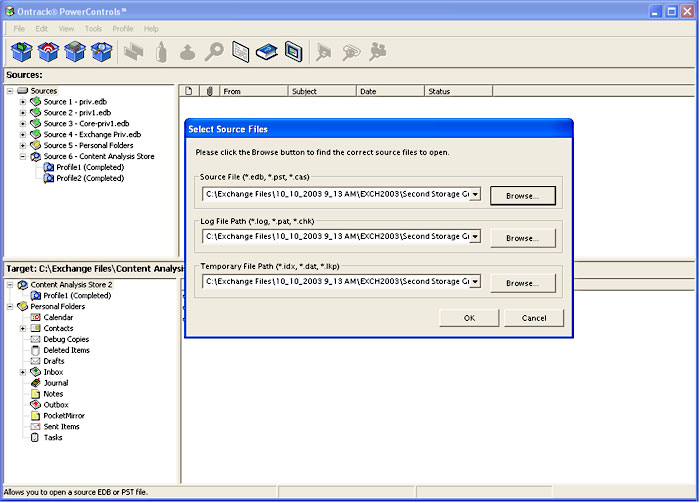Screen dimensions: 700x503
Task: Collapse Source 6 - Content Analysis Store
Action: (23, 157)
